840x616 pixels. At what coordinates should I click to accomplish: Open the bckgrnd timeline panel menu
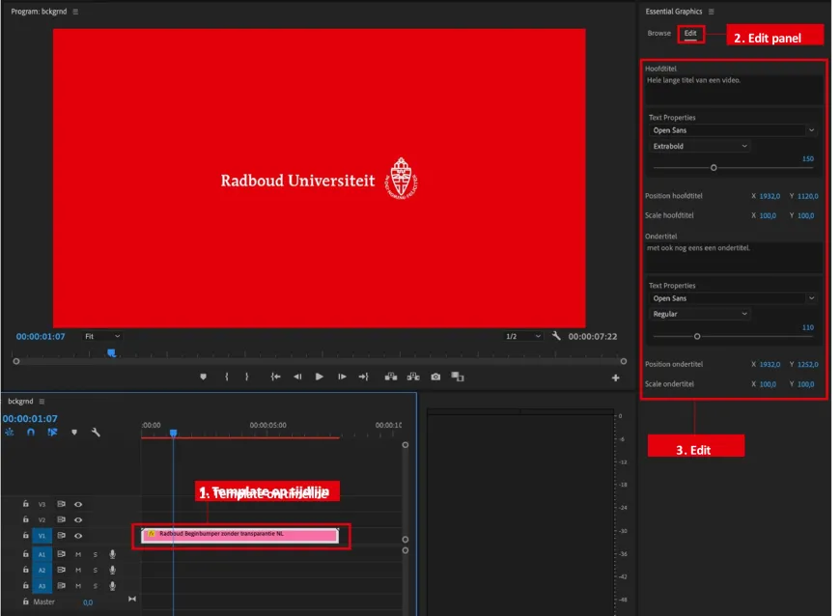(x=42, y=402)
